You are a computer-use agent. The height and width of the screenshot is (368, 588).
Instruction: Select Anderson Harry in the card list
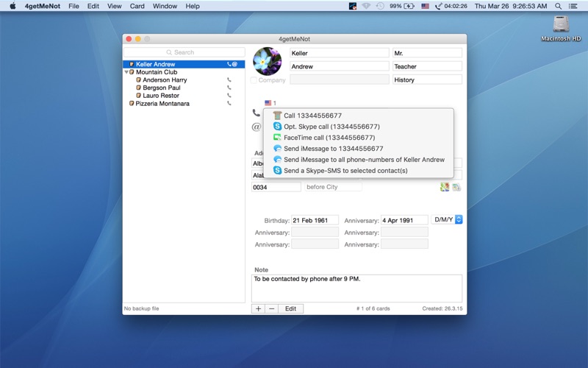tap(165, 80)
